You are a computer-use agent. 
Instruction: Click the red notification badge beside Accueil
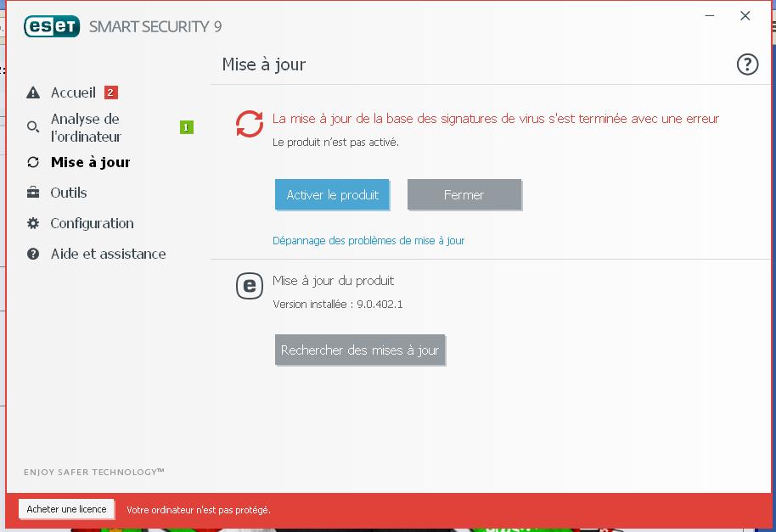111,92
